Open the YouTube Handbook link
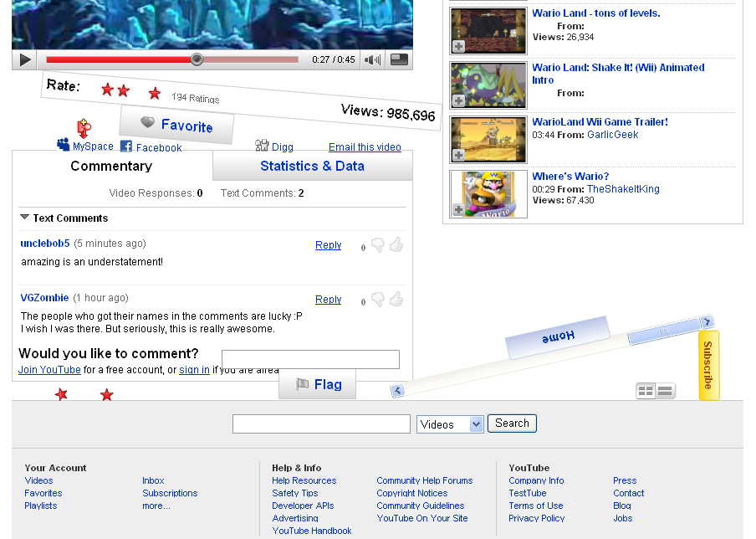Image resolution: width=756 pixels, height=539 pixels. [311, 531]
